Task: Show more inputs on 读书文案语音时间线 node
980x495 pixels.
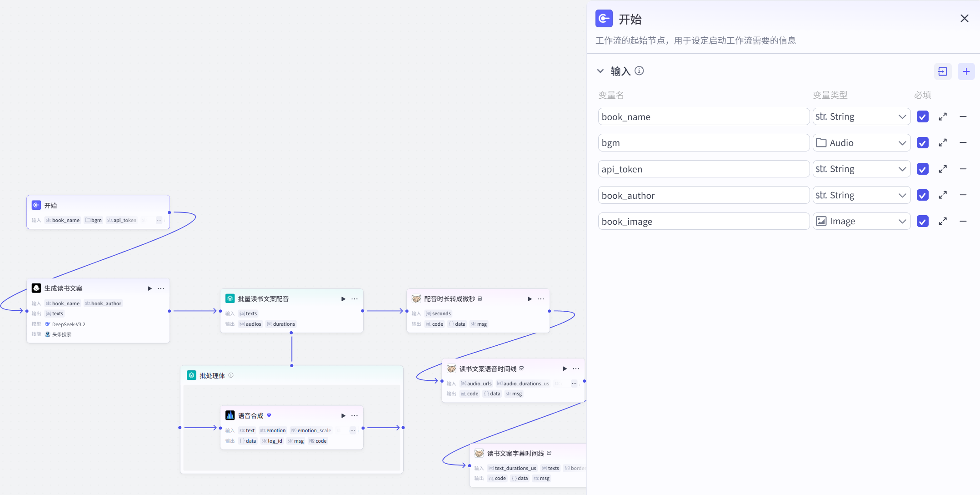Action: [x=574, y=384]
